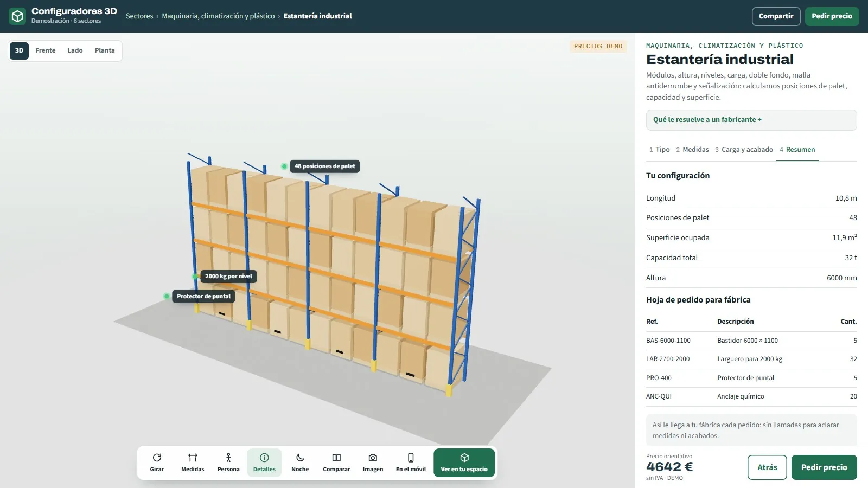Viewport: 868px width, 488px height.
Task: Click the Larguero para 2000 kg description
Action: coord(750,359)
